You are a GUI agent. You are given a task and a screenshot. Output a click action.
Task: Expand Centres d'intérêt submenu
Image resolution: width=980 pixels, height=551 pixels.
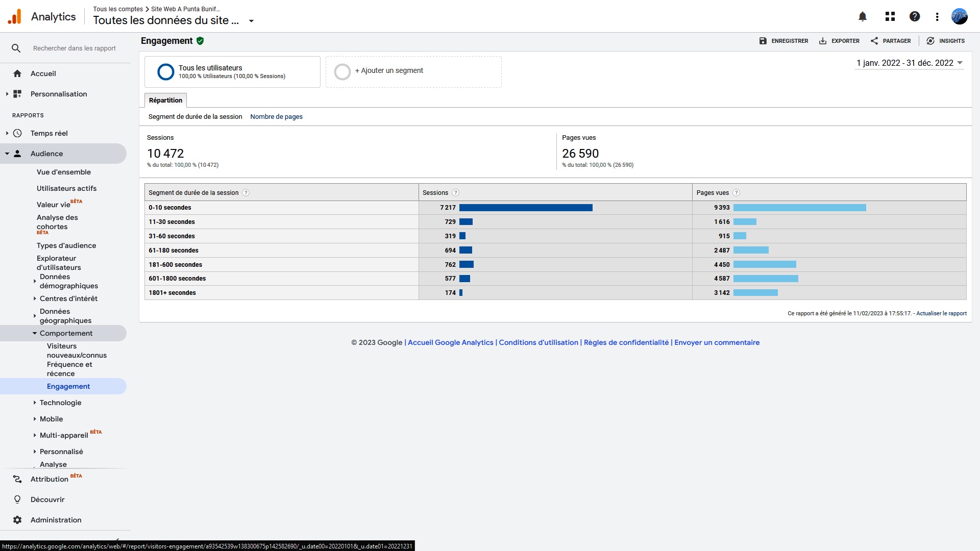pyautogui.click(x=35, y=298)
